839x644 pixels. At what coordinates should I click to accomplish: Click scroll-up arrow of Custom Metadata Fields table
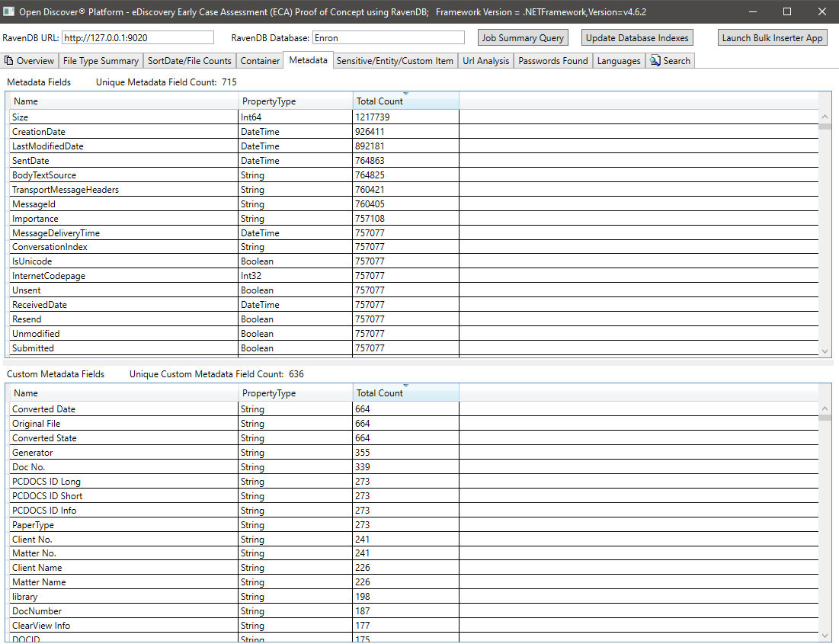tap(825, 409)
